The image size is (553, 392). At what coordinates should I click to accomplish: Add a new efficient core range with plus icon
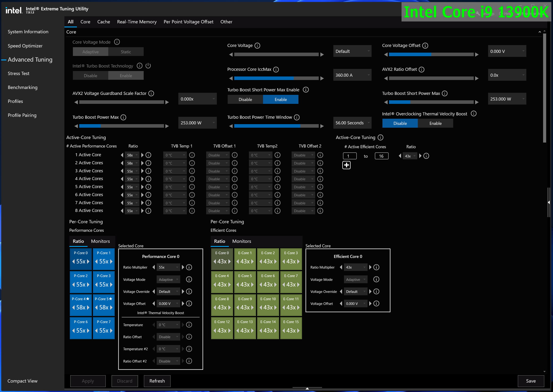point(347,165)
